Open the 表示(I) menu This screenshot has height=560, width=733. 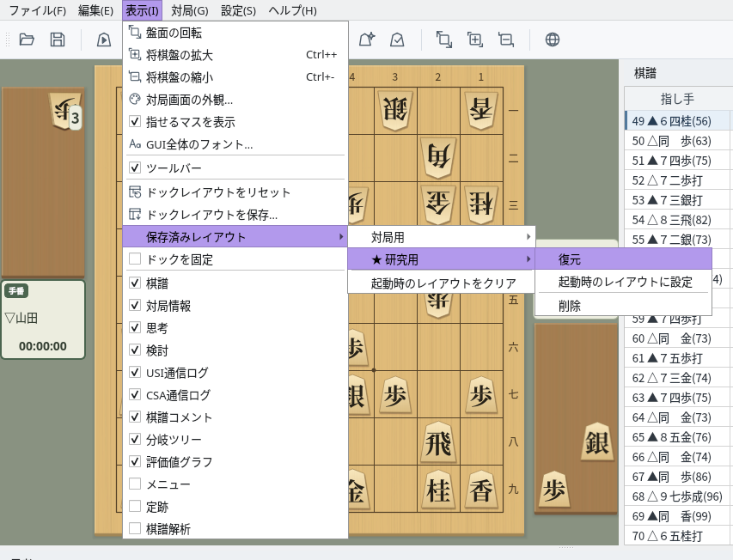coord(142,10)
